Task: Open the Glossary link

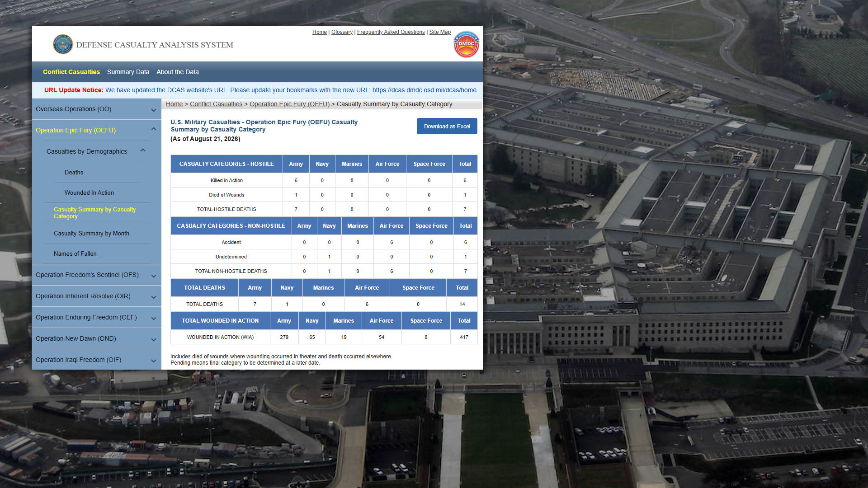Action: click(342, 32)
